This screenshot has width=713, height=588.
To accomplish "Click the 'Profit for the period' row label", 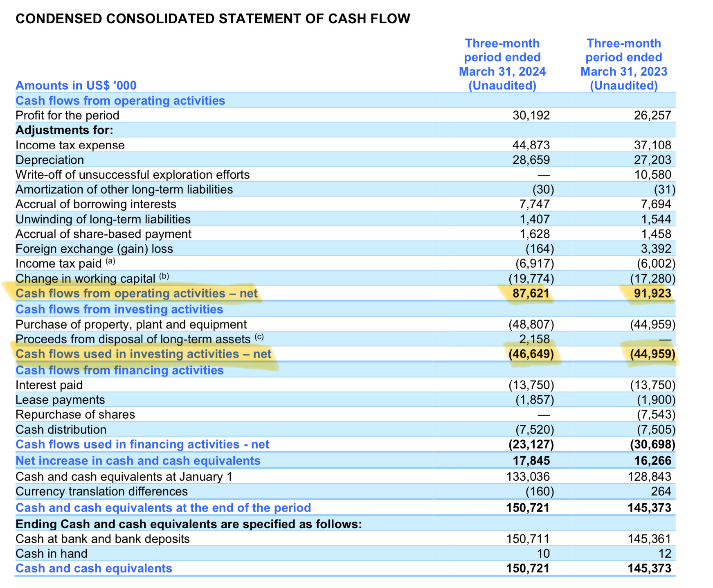I will (x=67, y=115).
